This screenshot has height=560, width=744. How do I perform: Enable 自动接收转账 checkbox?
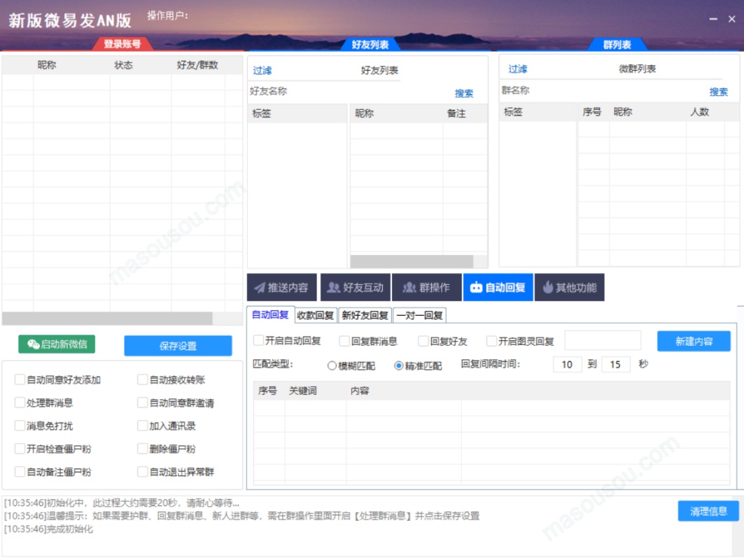tap(142, 379)
